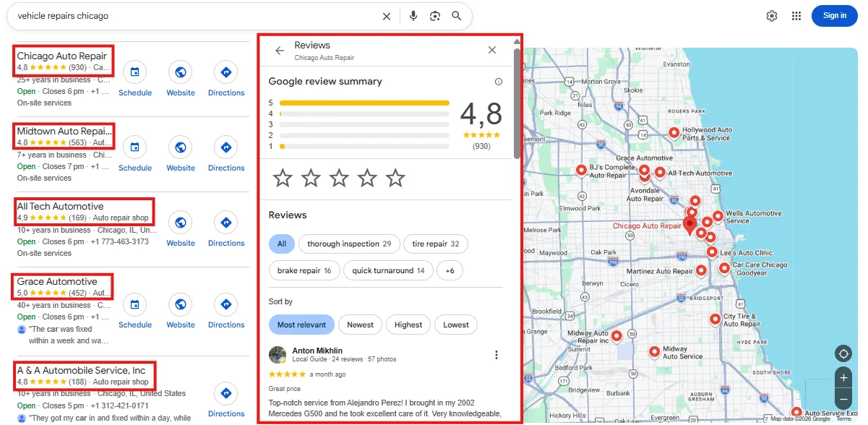The width and height of the screenshot is (868, 425).
Task: Open Schedule for Midtown Auto Repair
Action: tap(134, 147)
